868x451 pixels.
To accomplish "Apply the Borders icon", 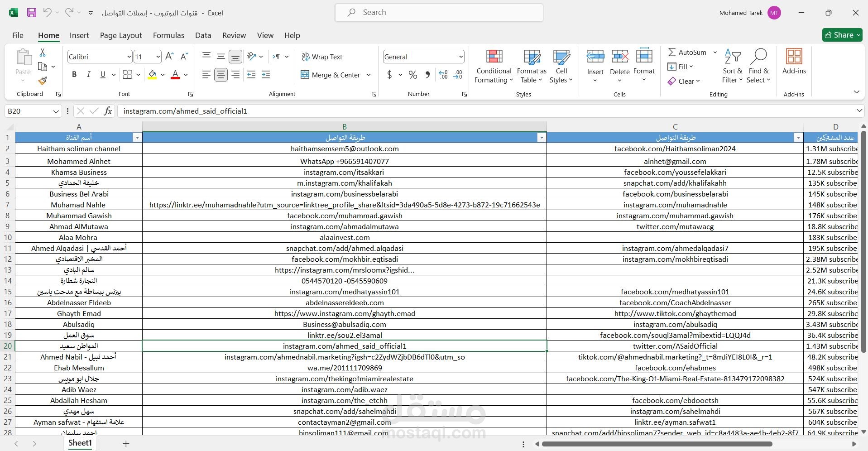I will [128, 75].
